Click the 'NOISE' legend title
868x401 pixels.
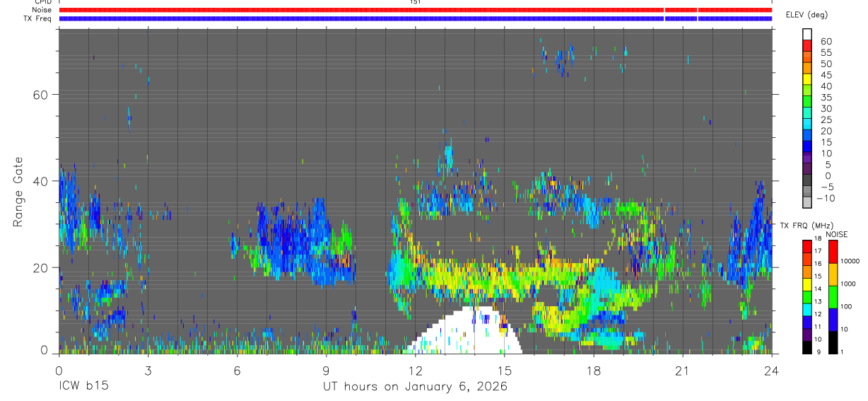click(836, 234)
